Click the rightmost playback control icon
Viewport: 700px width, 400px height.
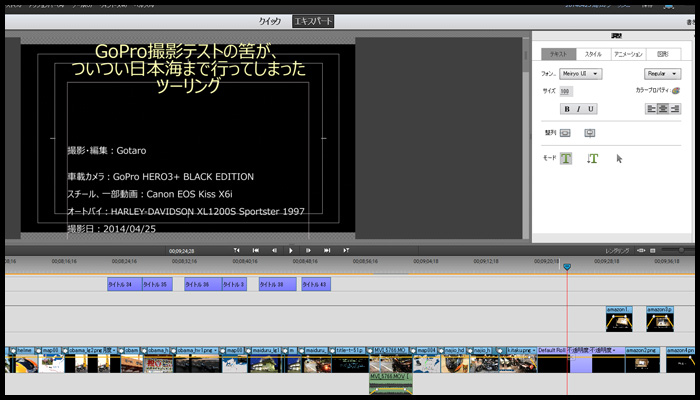click(x=346, y=250)
